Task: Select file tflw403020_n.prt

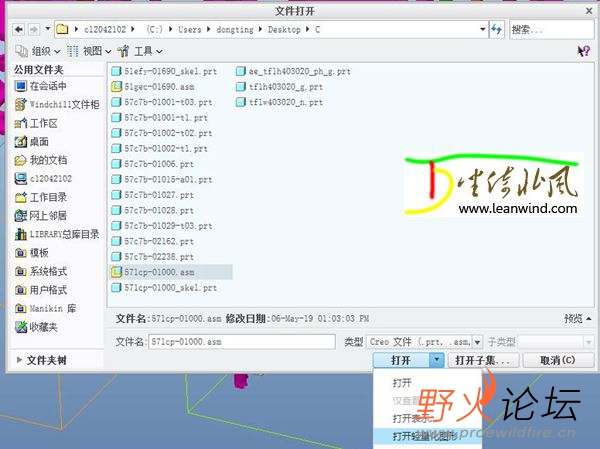Action: [x=279, y=102]
